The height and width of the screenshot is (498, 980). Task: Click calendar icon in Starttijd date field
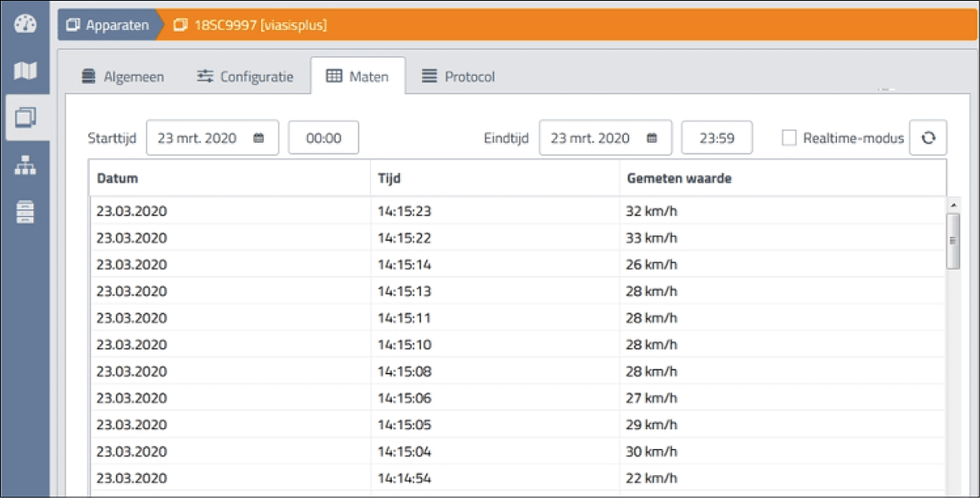(258, 138)
